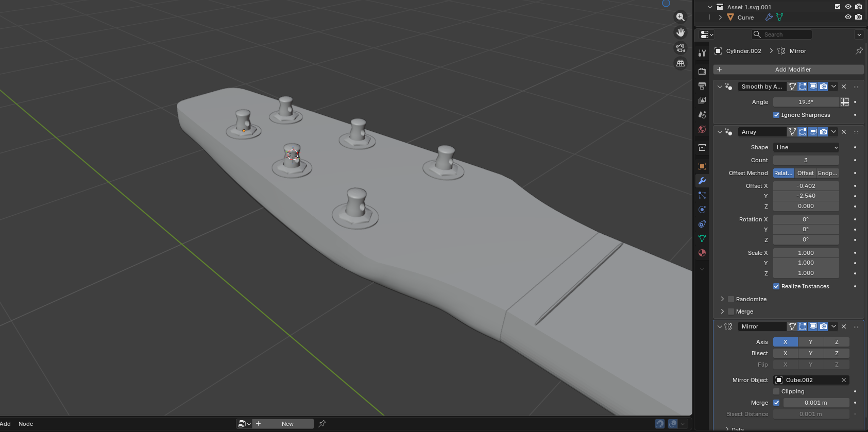Hide Curve object with its eye icon
Image resolution: width=868 pixels, height=432 pixels.
(848, 17)
